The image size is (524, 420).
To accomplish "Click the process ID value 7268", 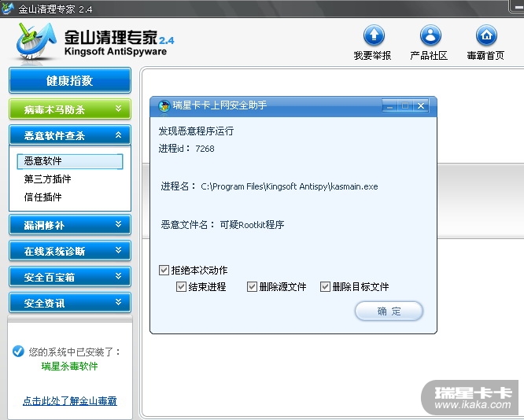I will coord(205,149).
